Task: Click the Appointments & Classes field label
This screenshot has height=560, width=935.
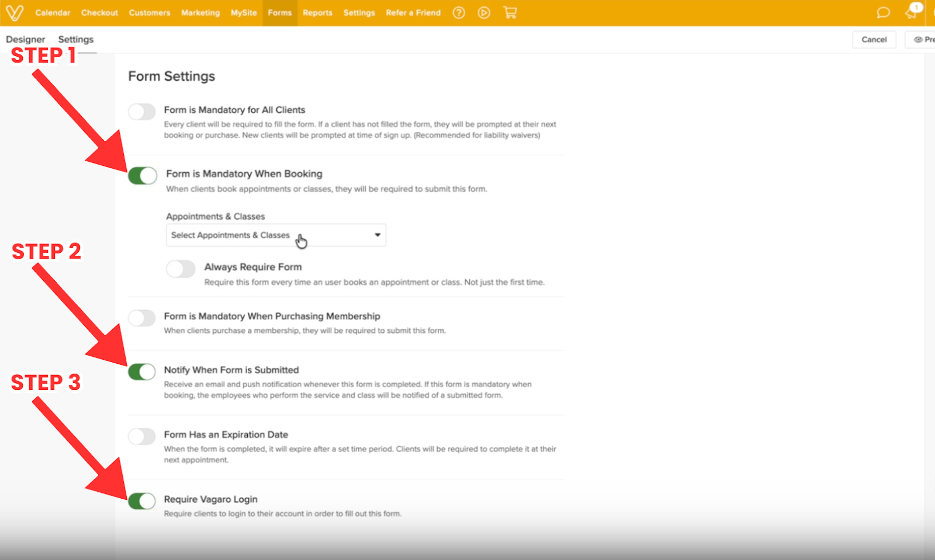Action: pyautogui.click(x=216, y=216)
